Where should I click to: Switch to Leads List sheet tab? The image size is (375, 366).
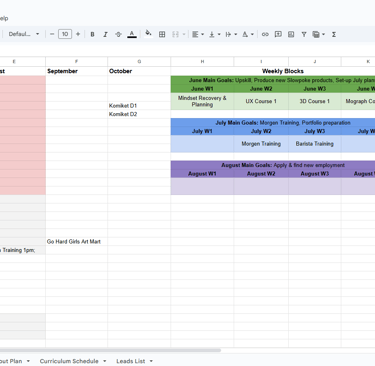(x=130, y=361)
